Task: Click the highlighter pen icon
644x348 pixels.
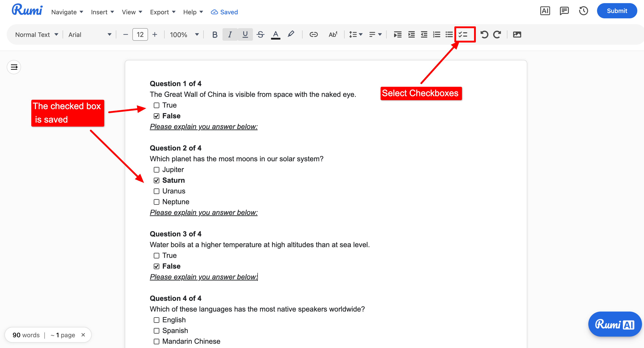Action: tap(291, 34)
